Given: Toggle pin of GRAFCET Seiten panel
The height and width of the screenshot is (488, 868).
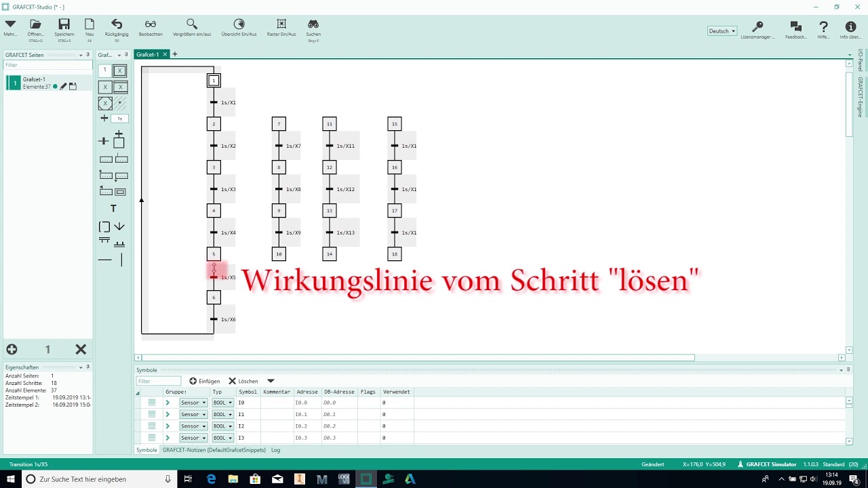Looking at the screenshot, I should [x=88, y=55].
